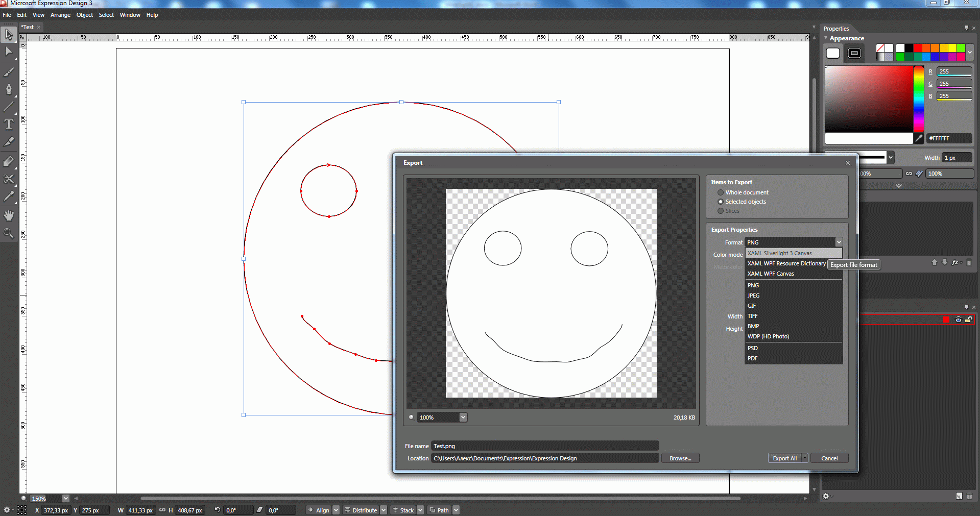Select Whole document radio button

[721, 192]
